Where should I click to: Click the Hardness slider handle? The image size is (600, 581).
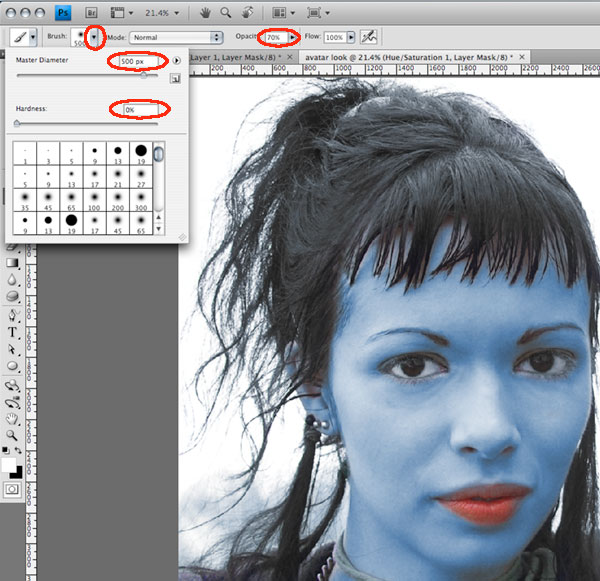[15, 123]
